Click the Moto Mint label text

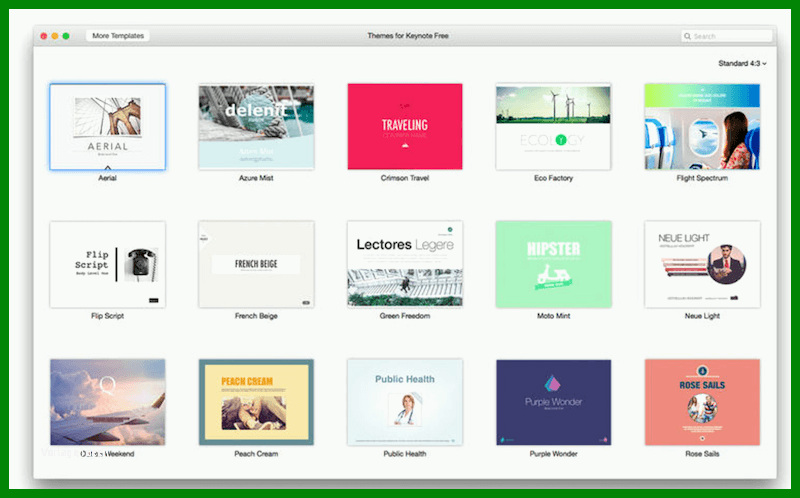click(x=554, y=316)
